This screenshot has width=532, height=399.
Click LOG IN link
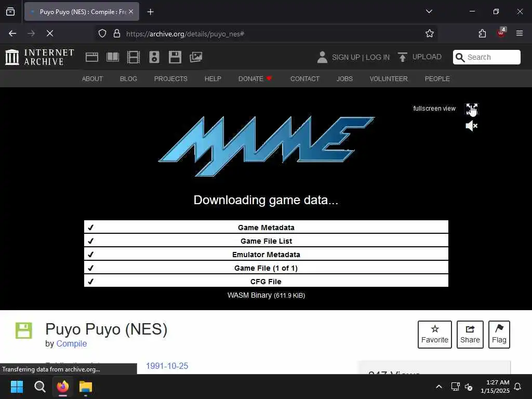378,57
